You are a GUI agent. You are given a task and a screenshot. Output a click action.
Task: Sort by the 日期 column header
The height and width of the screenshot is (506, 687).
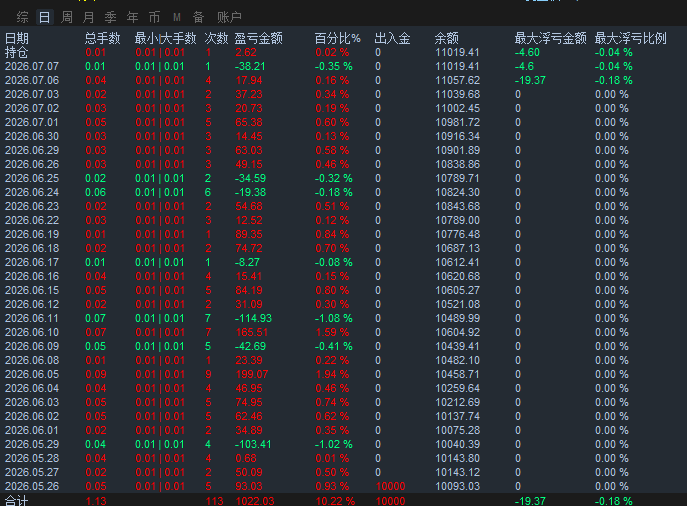17,38
